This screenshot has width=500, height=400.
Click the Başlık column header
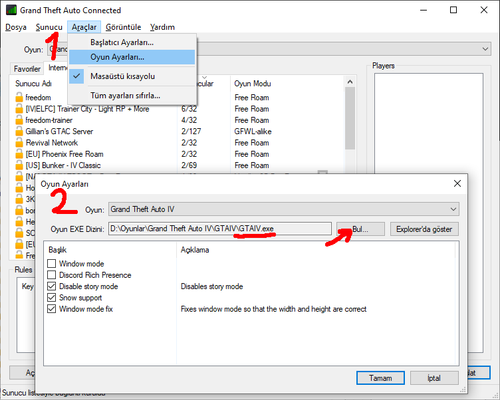tap(57, 250)
